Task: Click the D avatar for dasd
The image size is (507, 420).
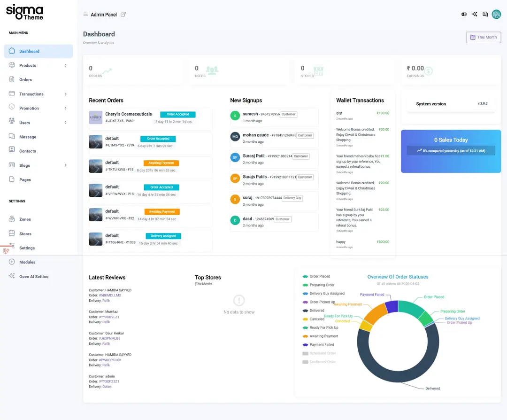Action: (x=235, y=220)
